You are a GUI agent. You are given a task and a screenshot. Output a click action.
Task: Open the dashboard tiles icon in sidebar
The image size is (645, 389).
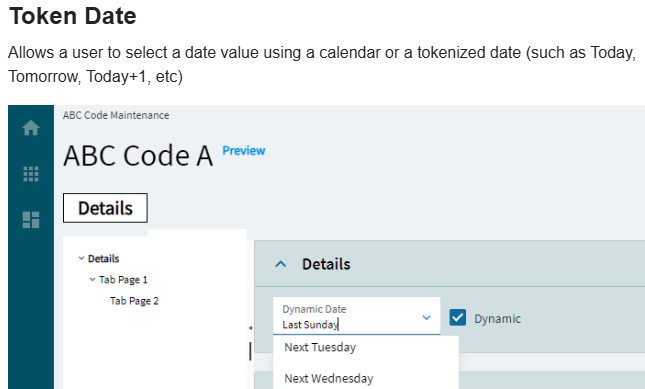(x=31, y=220)
